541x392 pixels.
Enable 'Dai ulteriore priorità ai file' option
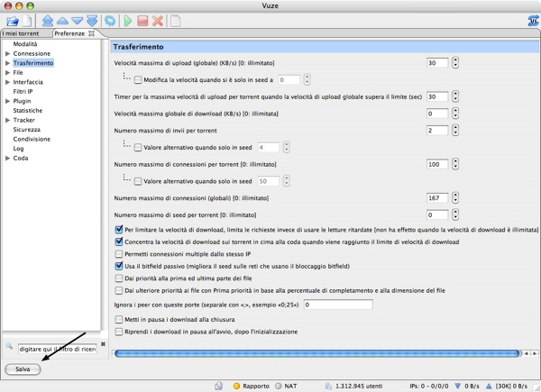click(x=119, y=290)
